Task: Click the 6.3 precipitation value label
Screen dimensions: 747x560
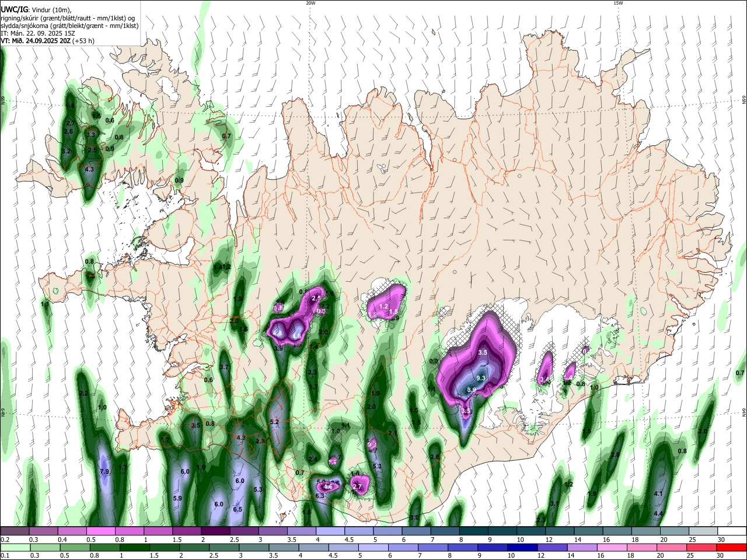Action: coord(319,496)
